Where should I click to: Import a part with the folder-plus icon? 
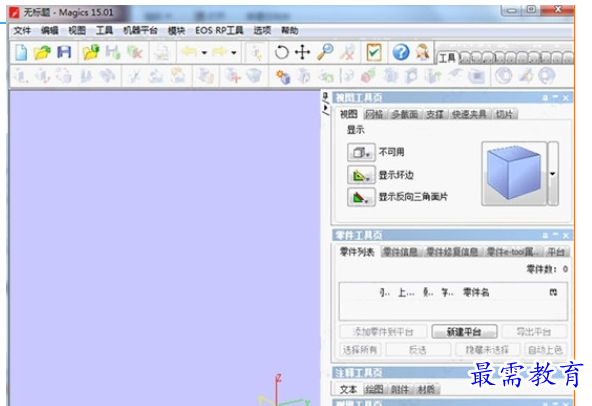tap(91, 52)
